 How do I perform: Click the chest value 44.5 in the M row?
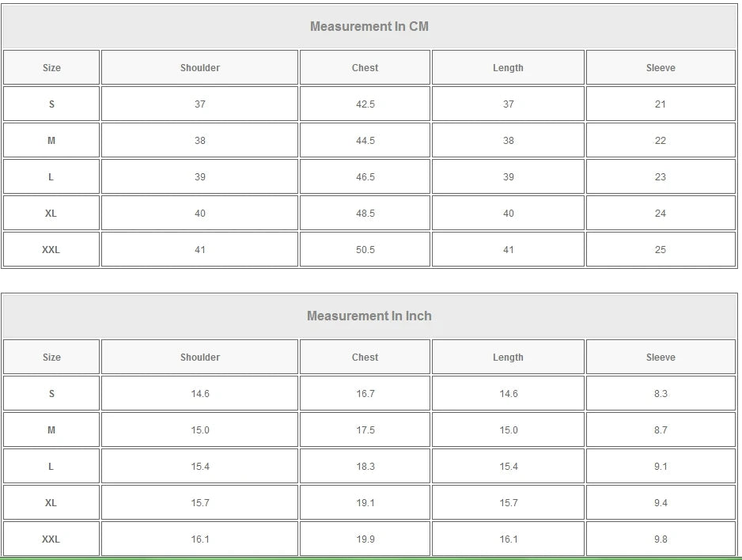365,141
